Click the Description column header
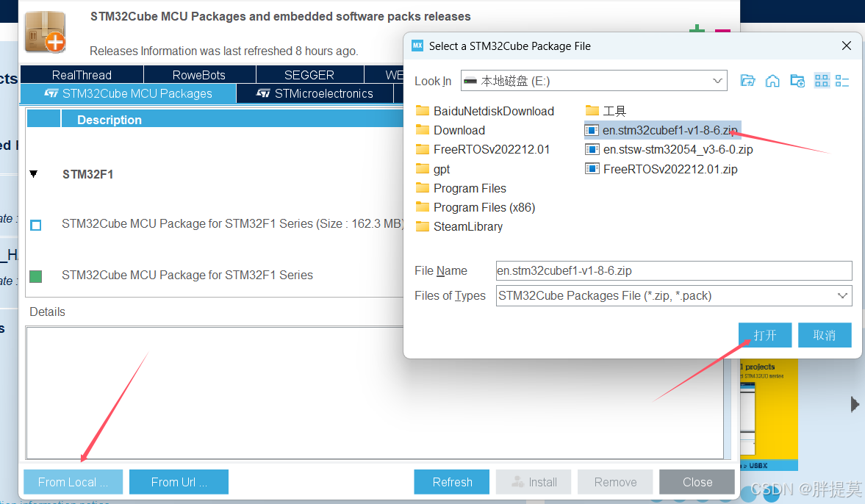The height and width of the screenshot is (504, 865). pos(231,120)
